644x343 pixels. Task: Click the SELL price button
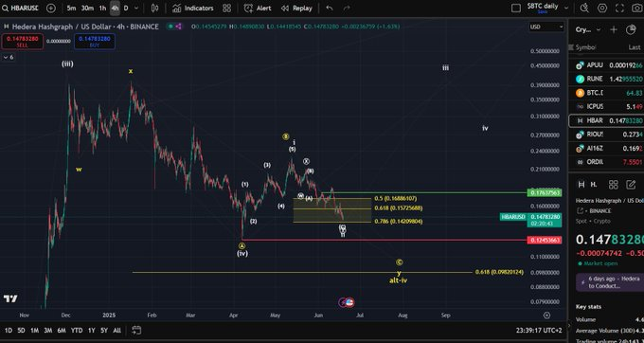(22, 42)
